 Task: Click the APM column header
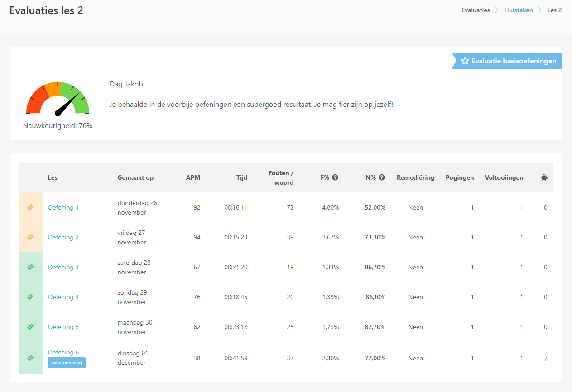click(x=193, y=177)
